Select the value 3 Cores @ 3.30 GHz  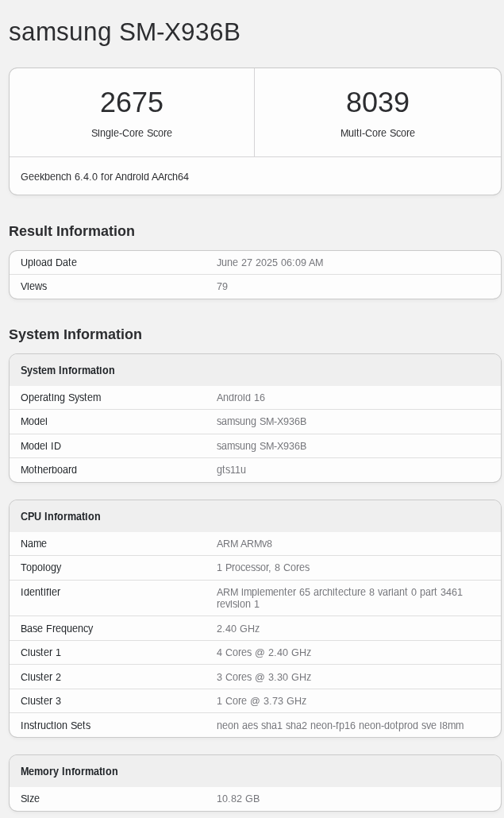point(264,677)
